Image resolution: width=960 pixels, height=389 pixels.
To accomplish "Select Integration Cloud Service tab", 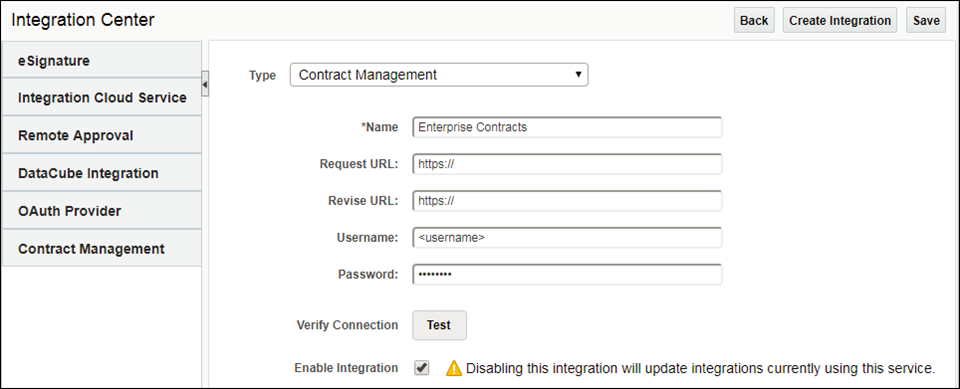I will tap(102, 97).
